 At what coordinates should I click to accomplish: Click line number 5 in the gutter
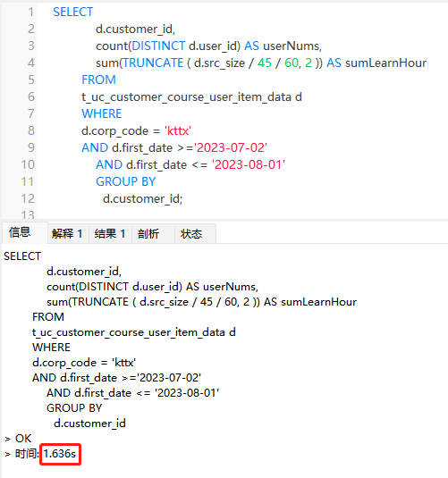tap(31, 80)
